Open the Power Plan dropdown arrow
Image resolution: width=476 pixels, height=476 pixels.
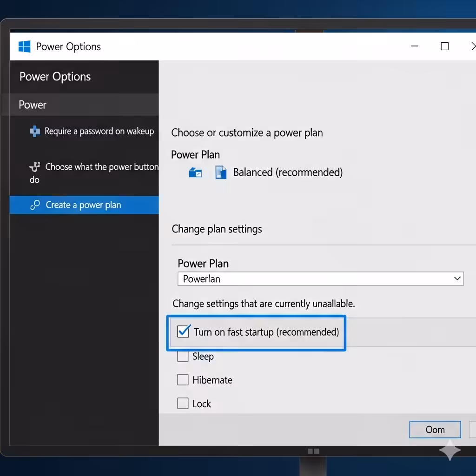(457, 279)
